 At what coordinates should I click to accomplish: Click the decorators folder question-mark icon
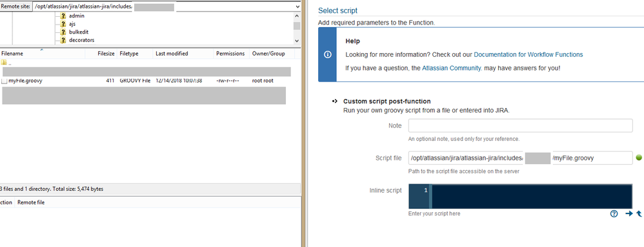point(63,40)
